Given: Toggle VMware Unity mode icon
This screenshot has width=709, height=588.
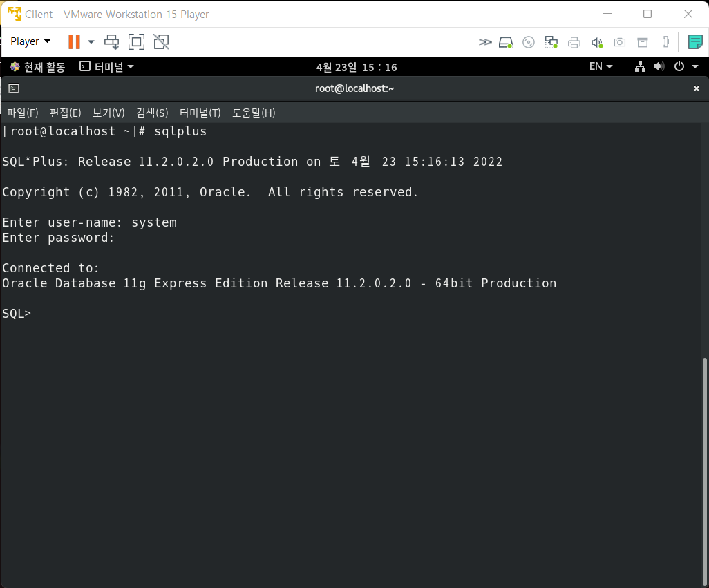Looking at the screenshot, I should 162,41.
